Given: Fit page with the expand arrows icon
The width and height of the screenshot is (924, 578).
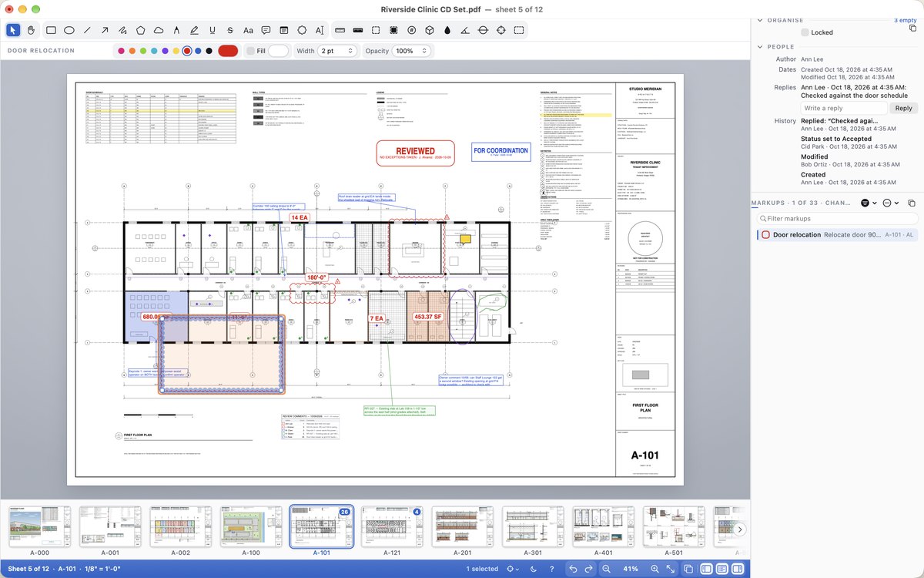Looking at the screenshot, I should tap(671, 569).
